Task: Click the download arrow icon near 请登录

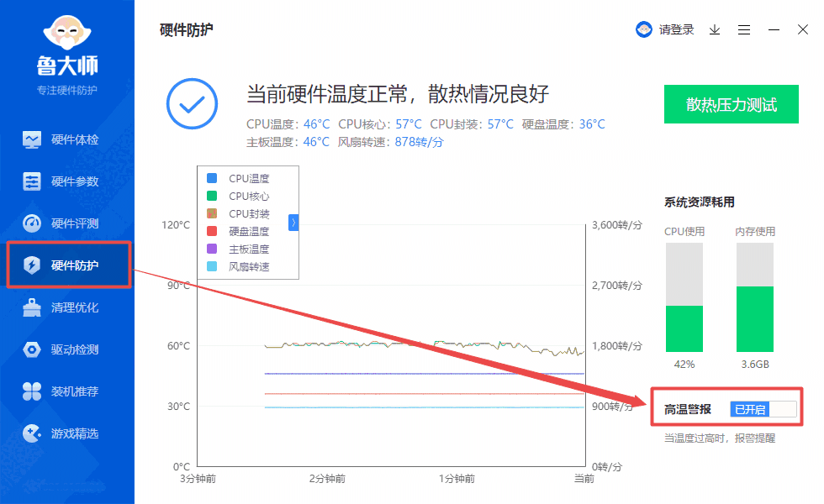Action: point(714,29)
